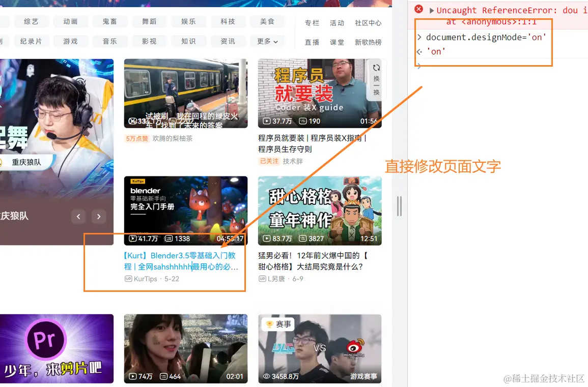Open the 少年，来剪片吧 Pr thumbnail
The image size is (588, 387).
click(57, 348)
